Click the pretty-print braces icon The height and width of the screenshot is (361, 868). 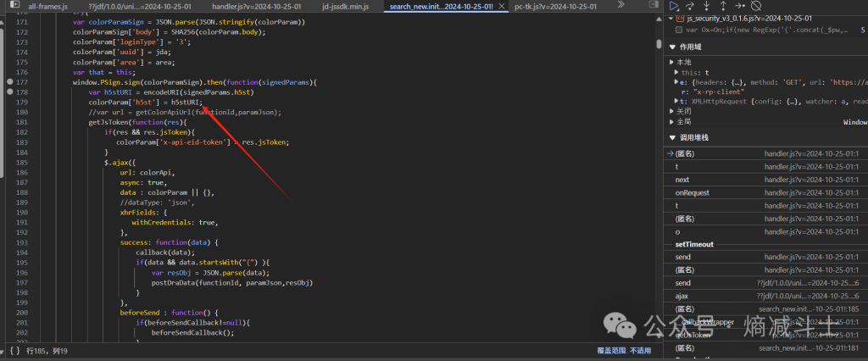[x=14, y=350]
